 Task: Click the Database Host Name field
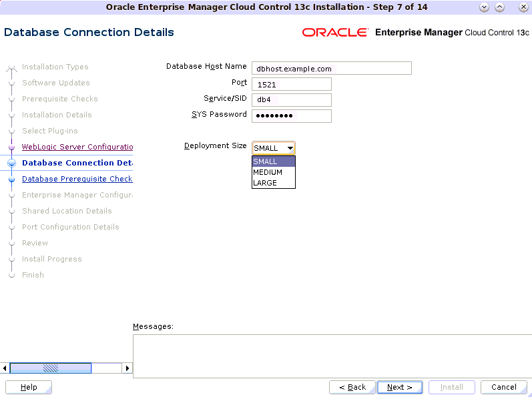tap(332, 68)
